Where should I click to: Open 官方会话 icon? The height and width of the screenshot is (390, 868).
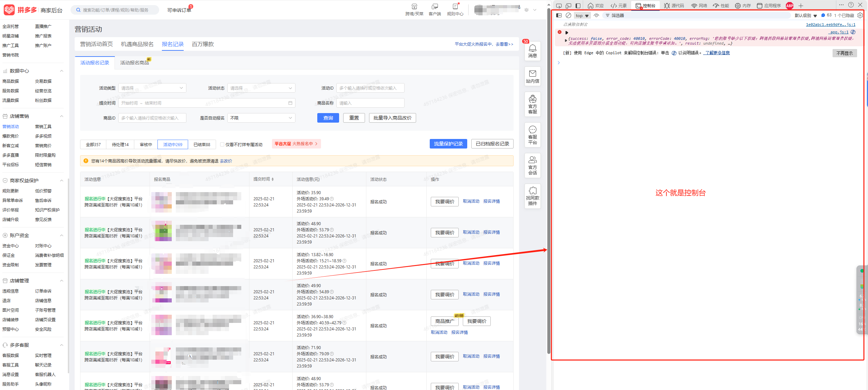point(532,165)
